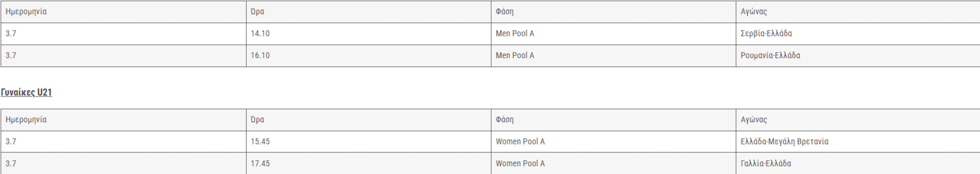The width and height of the screenshot is (980, 174).
Task: Select the 16.10 time cell
Action: (x=369, y=56)
